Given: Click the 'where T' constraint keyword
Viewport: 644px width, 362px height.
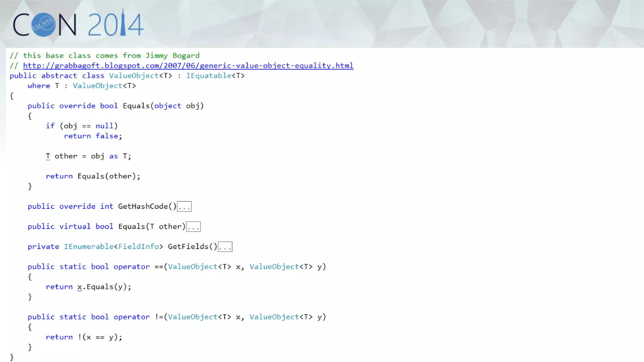Looking at the screenshot, I should [x=39, y=86].
